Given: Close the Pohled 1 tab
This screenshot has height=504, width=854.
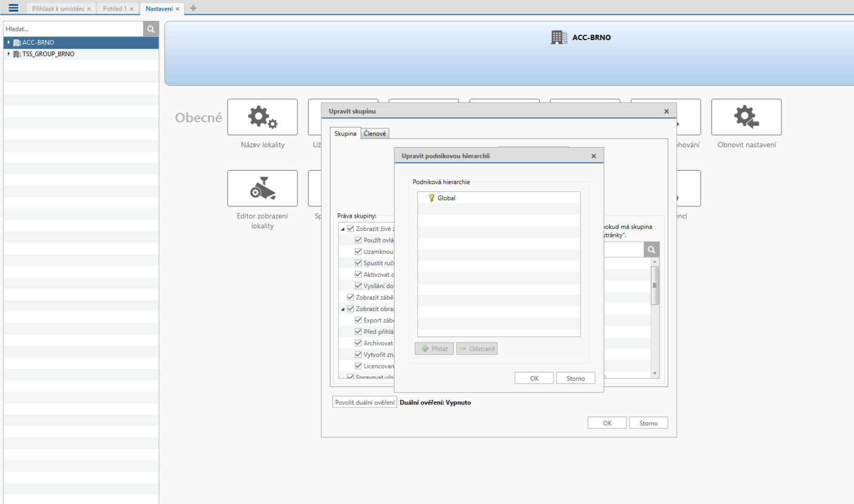Looking at the screenshot, I should pyautogui.click(x=132, y=9).
